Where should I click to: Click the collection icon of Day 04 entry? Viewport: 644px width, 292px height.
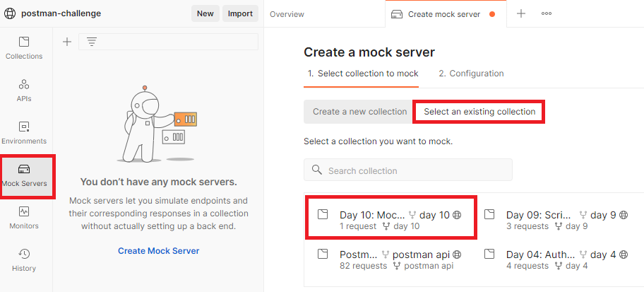tap(489, 254)
